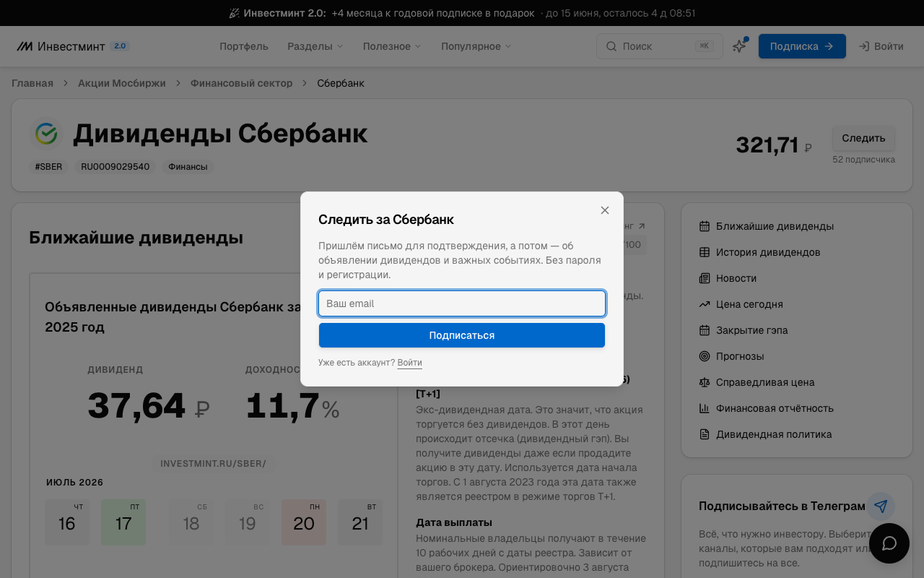Click newspaper icon beside Новости
Image resolution: width=924 pixels, height=578 pixels.
pos(705,278)
